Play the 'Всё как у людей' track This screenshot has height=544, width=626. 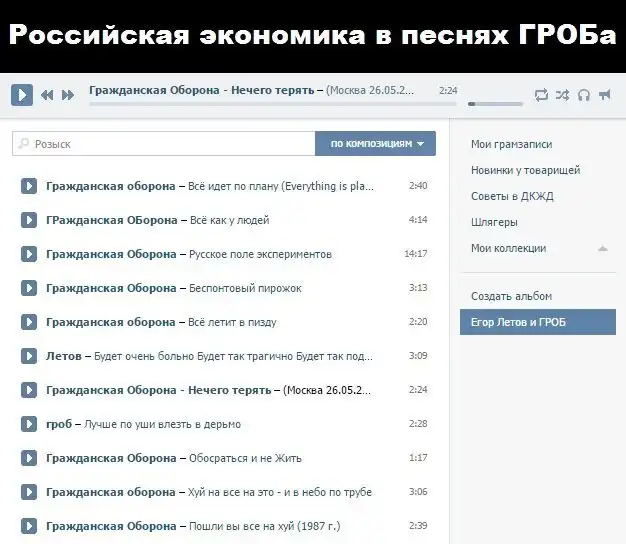tap(29, 220)
